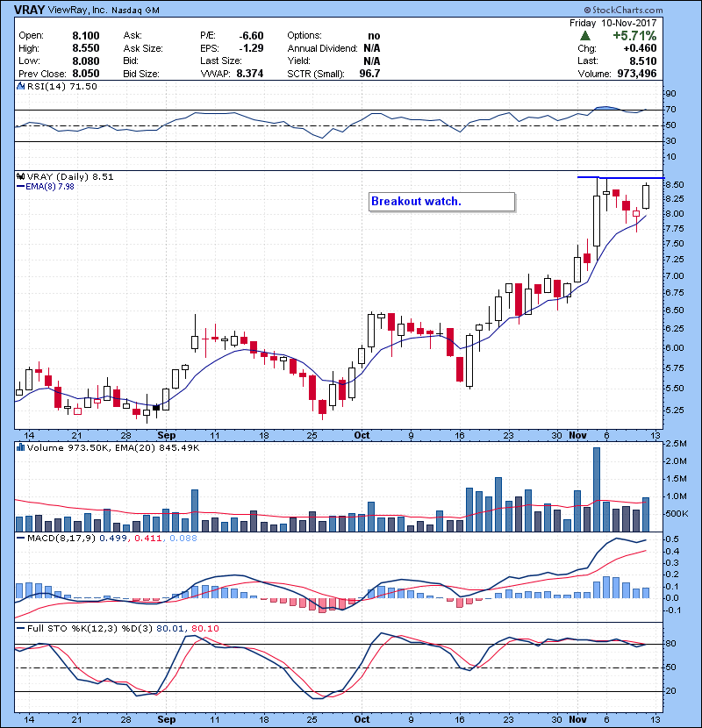This screenshot has width=702, height=728.
Task: Click the Nasdaq GM exchange label
Action: [135, 11]
